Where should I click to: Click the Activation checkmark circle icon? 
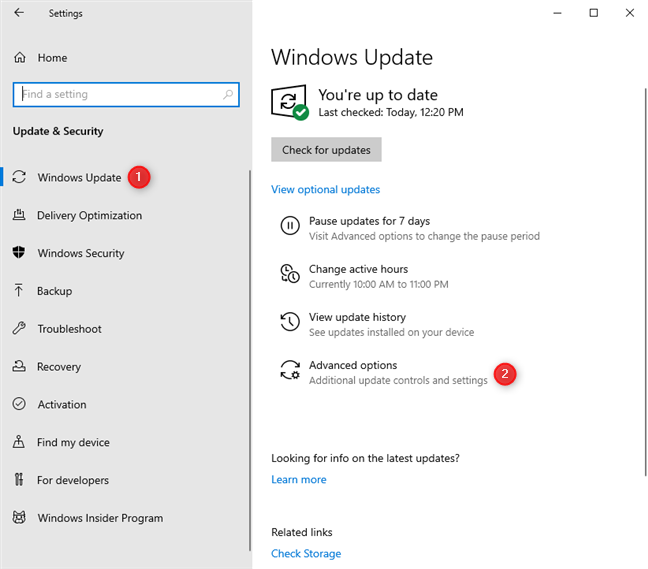[x=19, y=404]
